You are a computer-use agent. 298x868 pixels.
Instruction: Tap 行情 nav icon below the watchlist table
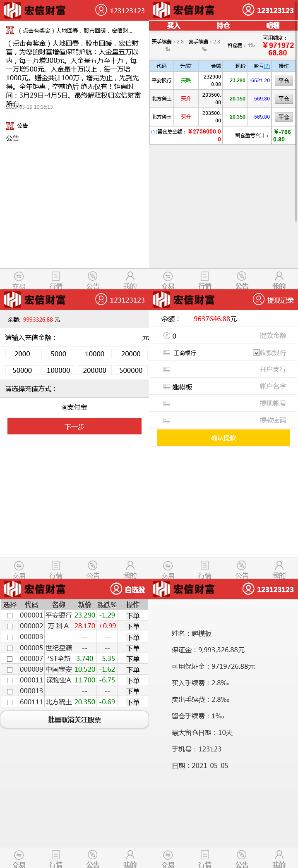point(56,855)
